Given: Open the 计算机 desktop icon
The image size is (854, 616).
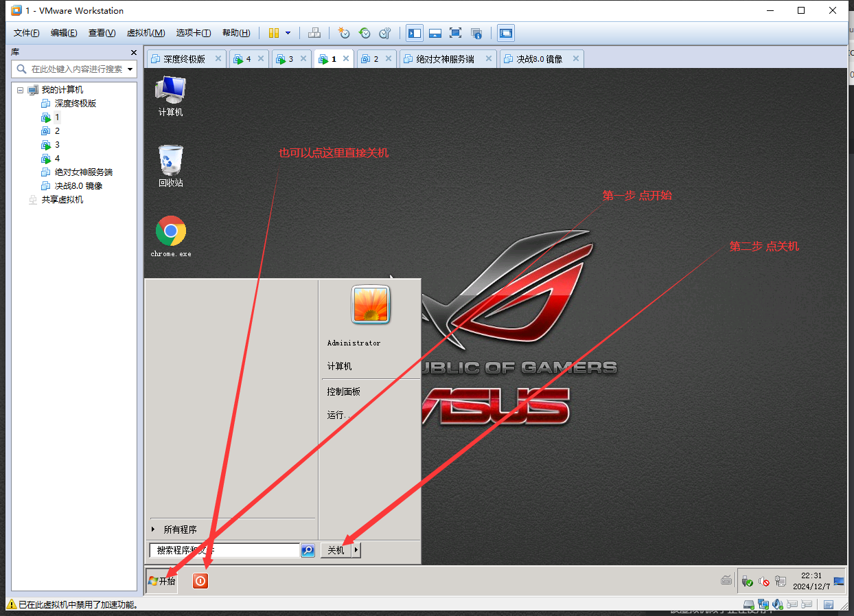Looking at the screenshot, I should click(171, 95).
